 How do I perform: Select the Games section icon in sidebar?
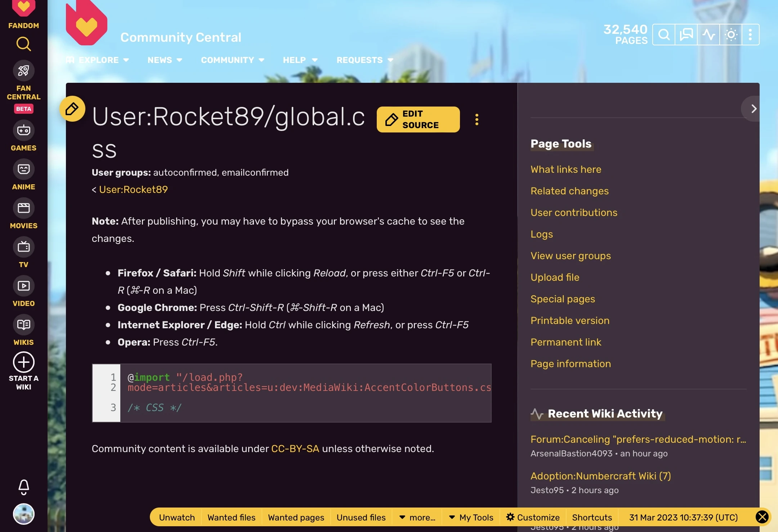[x=23, y=130]
